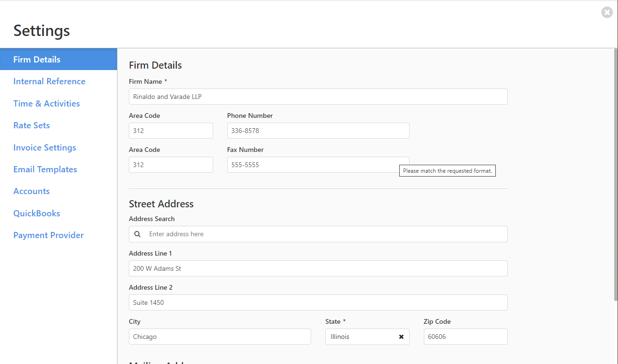Open the Internal Reference tab
618x364 pixels.
[x=49, y=81]
